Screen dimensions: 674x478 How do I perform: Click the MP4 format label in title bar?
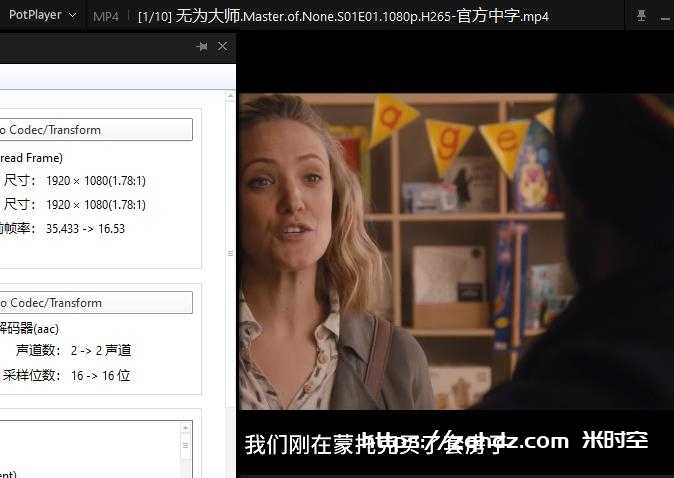coord(105,17)
